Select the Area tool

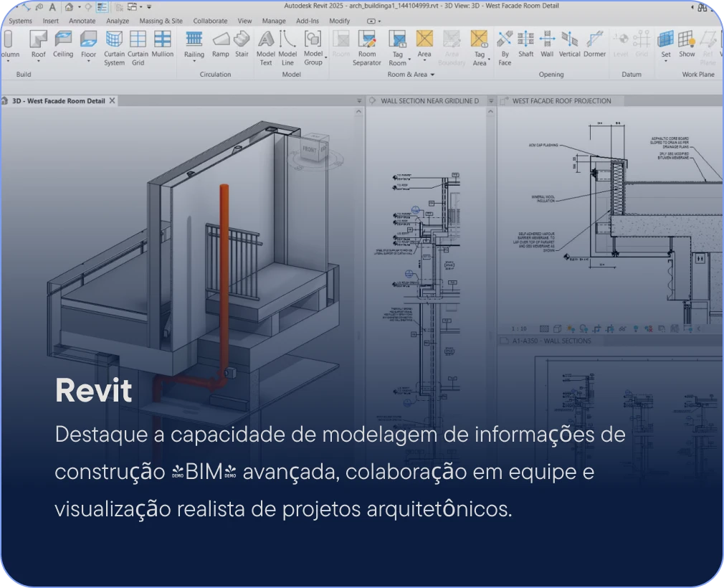click(x=424, y=44)
